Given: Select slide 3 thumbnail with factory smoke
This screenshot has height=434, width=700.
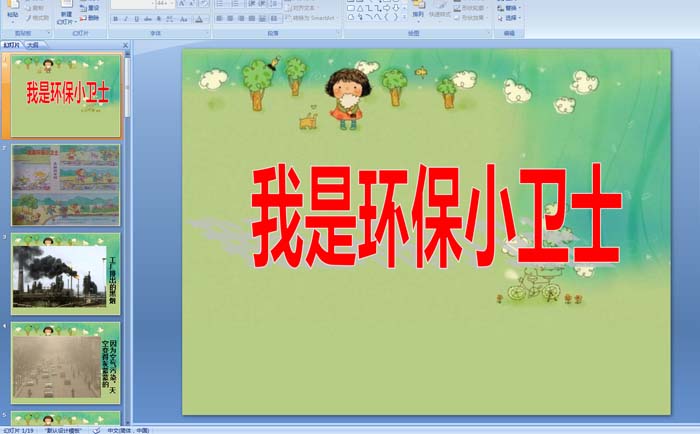Looking at the screenshot, I should click(66, 274).
